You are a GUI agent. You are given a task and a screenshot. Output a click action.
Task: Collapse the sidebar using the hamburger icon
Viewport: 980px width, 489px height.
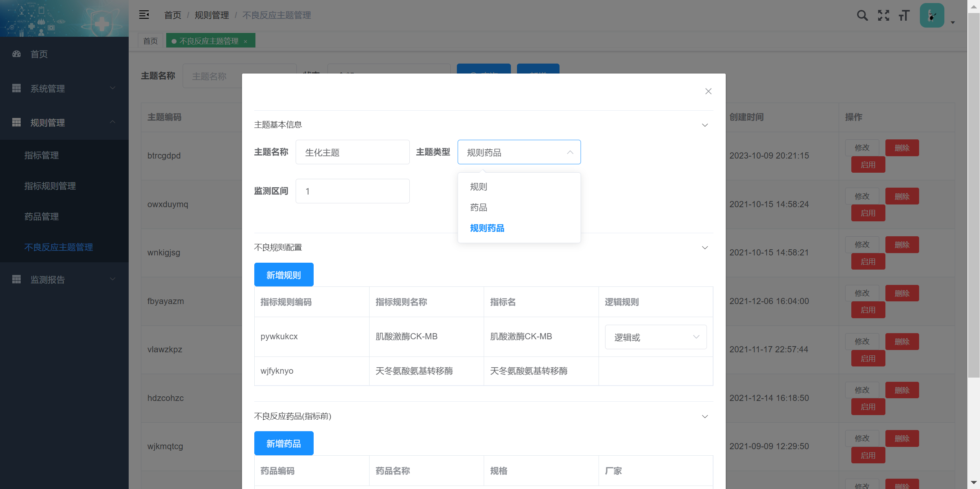[x=144, y=15]
